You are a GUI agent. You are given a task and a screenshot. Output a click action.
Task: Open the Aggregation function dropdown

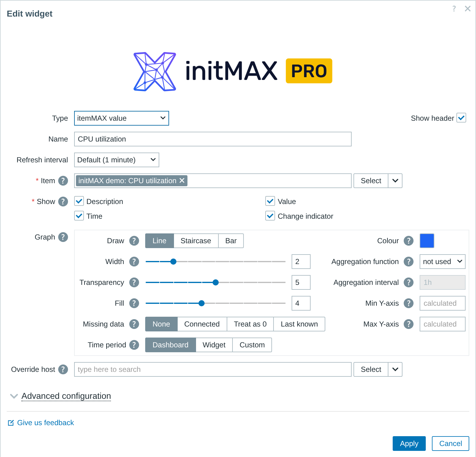[443, 262]
